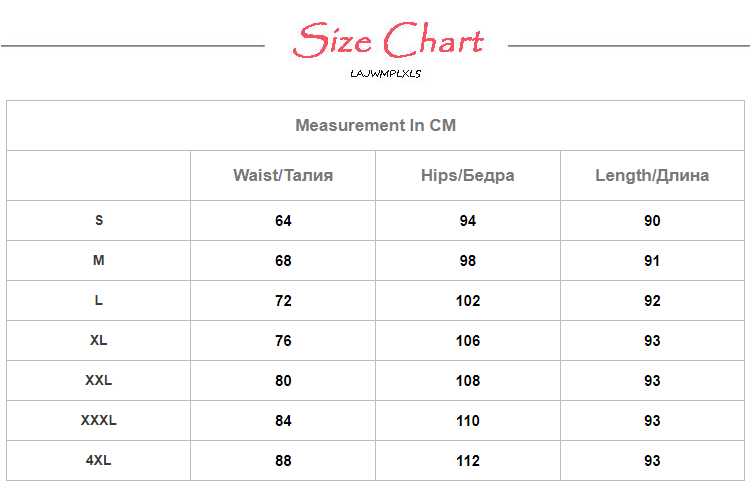Select the M size row label
750x484 pixels.
tap(99, 260)
